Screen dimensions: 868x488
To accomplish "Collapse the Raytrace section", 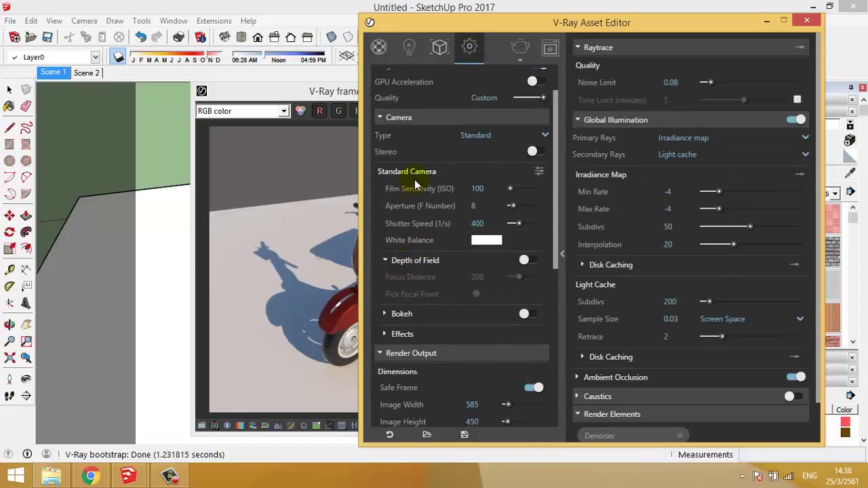I will click(x=578, y=47).
